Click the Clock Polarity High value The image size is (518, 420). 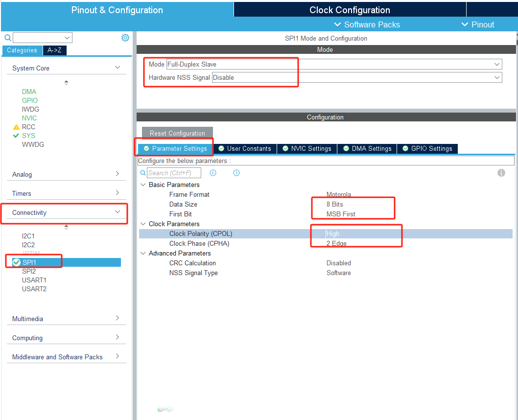332,234
